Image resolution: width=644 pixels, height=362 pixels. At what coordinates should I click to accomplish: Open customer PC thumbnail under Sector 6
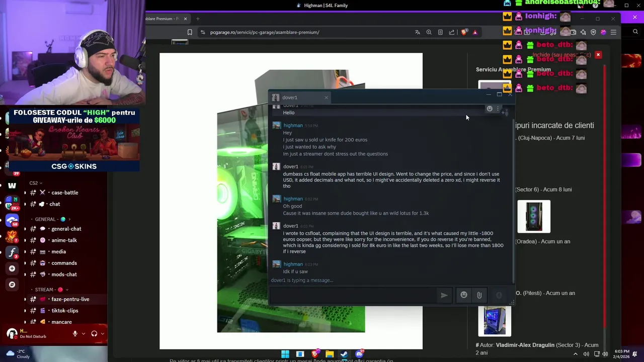pos(534,217)
